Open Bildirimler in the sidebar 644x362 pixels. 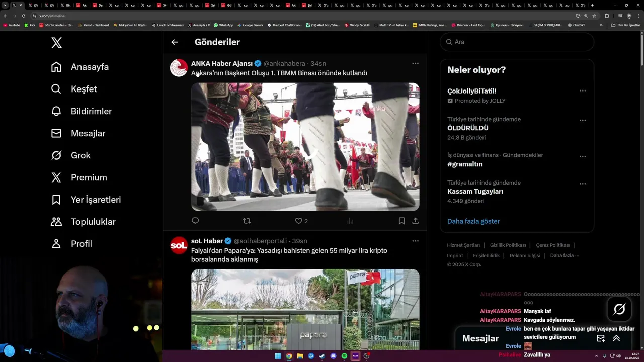(82, 111)
